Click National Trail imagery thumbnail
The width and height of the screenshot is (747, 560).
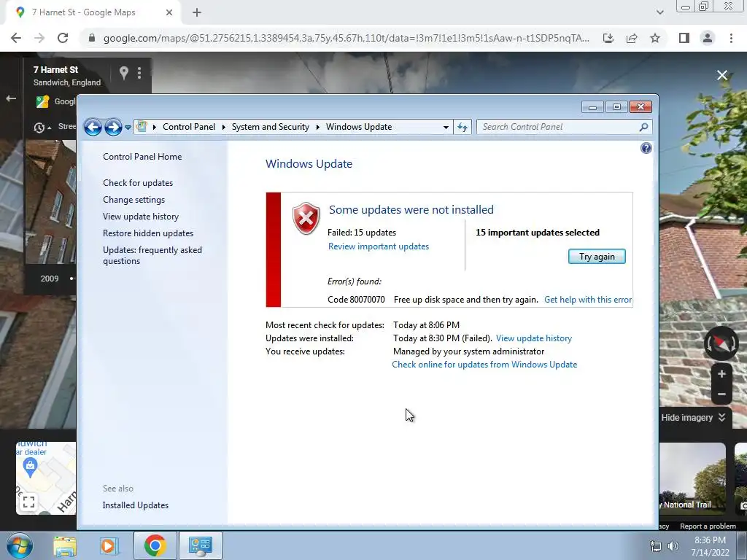693,478
